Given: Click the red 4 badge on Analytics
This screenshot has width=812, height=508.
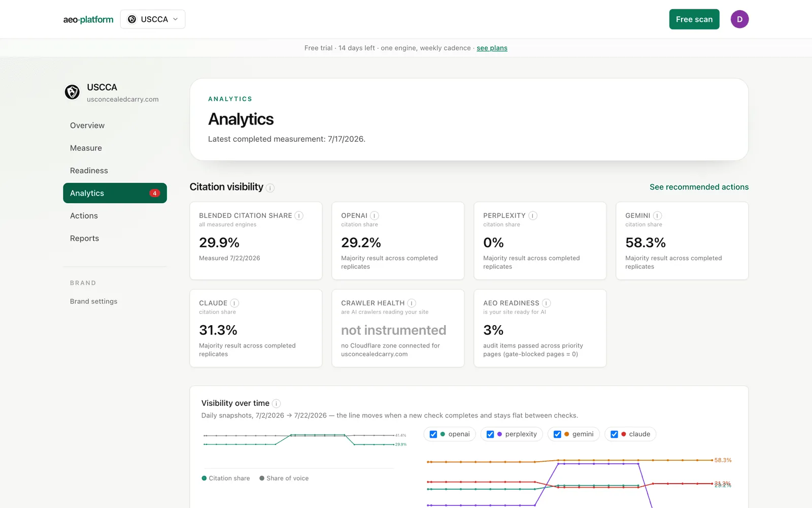Looking at the screenshot, I should [155, 193].
